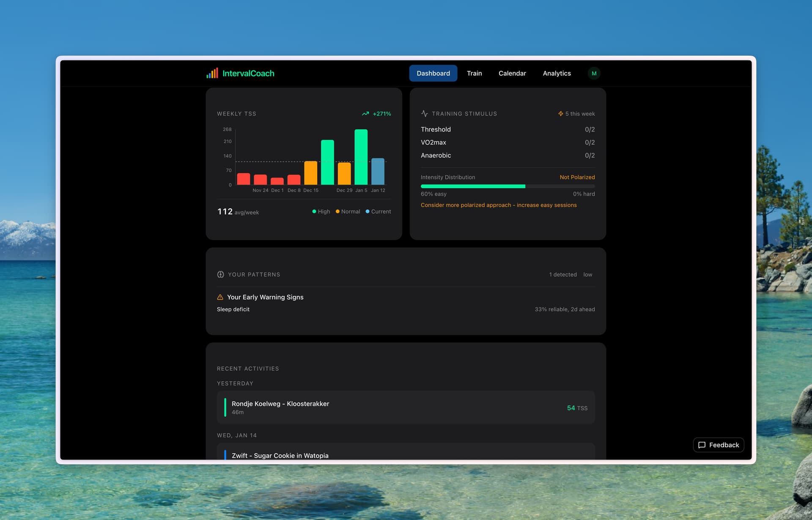This screenshot has width=812, height=520.
Task: Click the warning triangle beside Early Warning Signs
Action: click(x=220, y=297)
